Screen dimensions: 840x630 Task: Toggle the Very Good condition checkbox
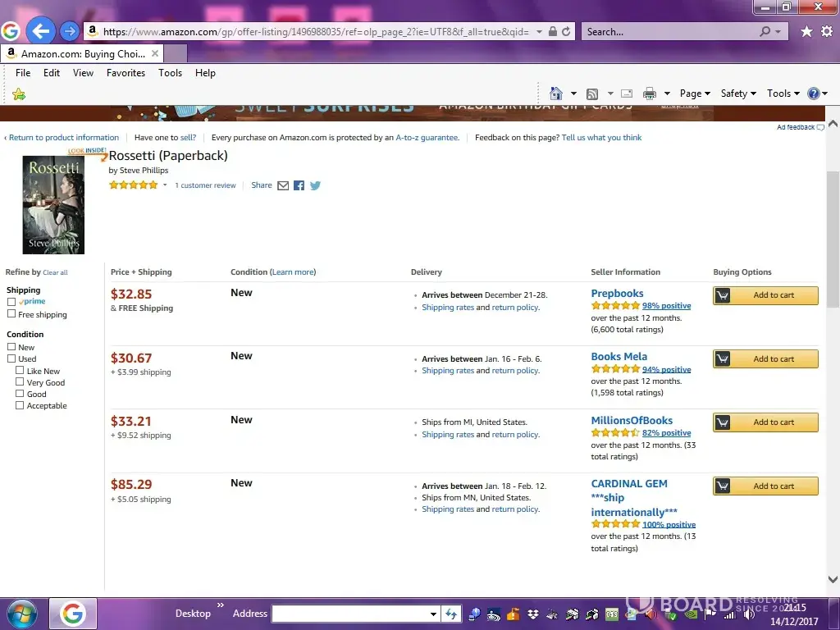click(x=20, y=382)
